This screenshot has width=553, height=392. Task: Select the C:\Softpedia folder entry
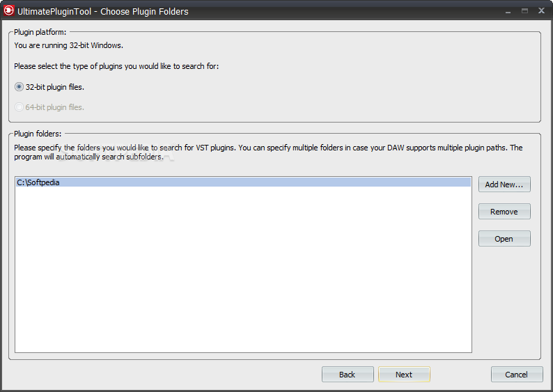click(x=243, y=182)
